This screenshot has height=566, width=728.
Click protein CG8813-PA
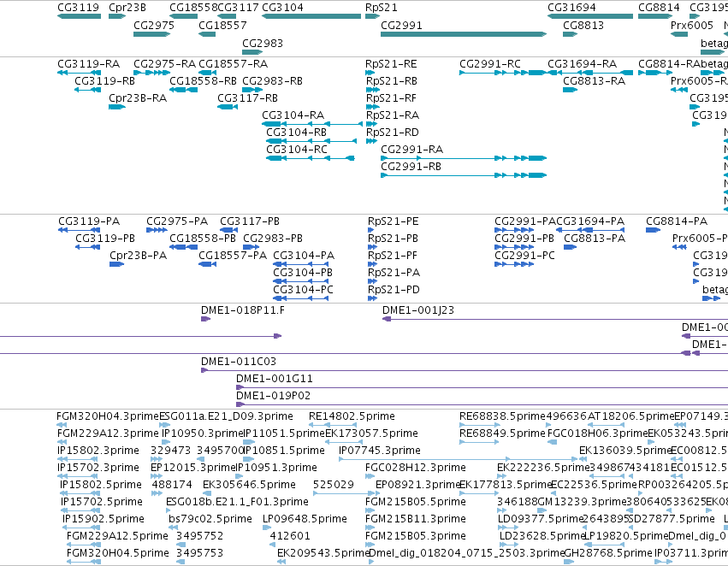coord(595,239)
